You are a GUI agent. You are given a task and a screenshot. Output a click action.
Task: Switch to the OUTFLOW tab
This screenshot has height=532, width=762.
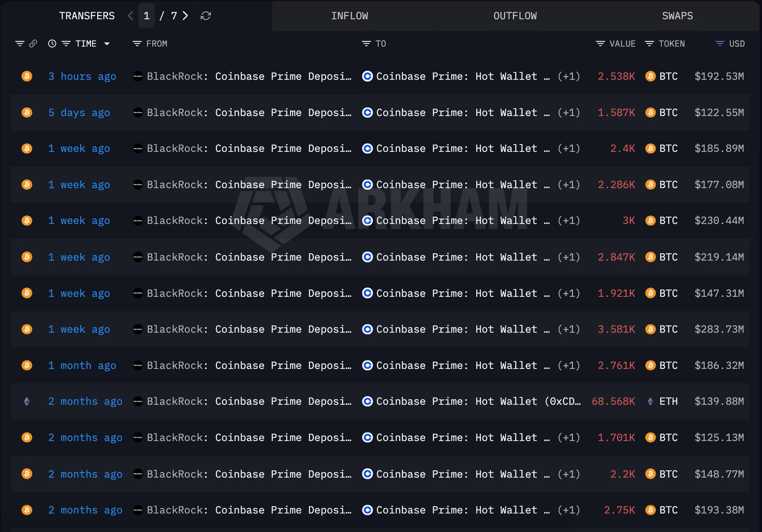515,16
